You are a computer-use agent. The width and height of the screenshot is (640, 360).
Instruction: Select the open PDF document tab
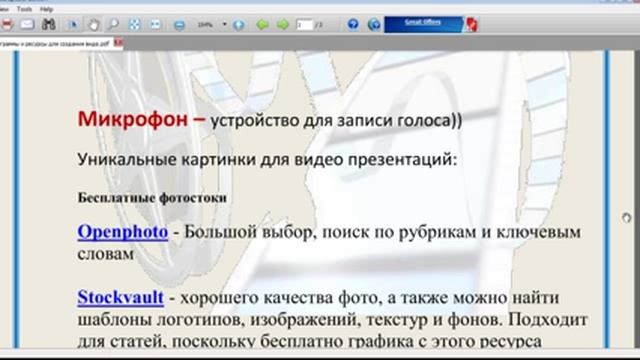56,44
